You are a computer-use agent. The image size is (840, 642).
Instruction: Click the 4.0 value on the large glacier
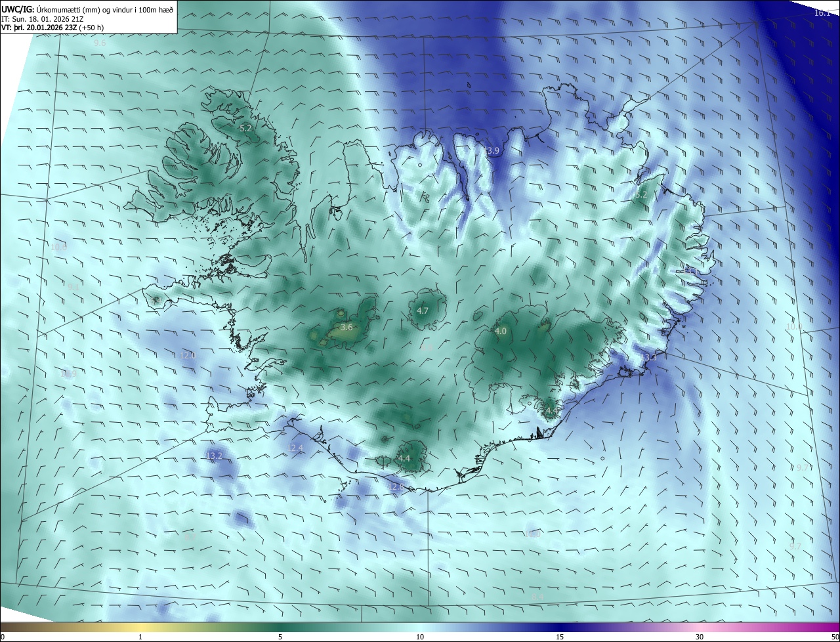501,332
